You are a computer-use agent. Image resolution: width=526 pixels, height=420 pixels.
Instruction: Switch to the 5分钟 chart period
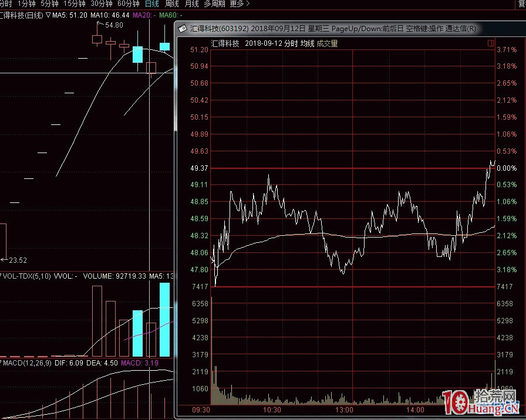[x=49, y=4]
